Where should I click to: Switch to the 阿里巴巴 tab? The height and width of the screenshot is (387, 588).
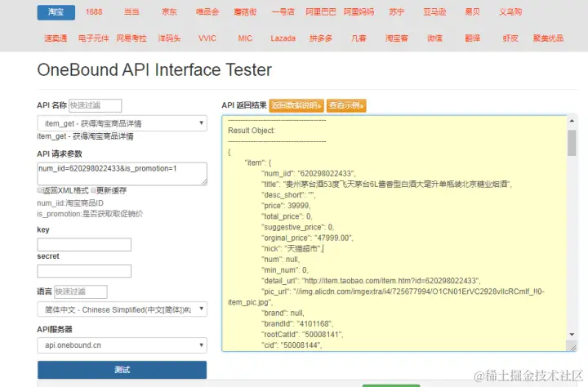(x=321, y=12)
